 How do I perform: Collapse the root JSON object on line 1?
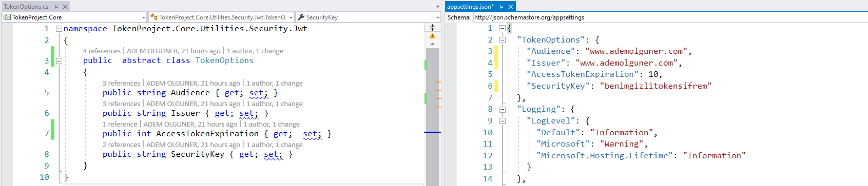[x=502, y=28]
